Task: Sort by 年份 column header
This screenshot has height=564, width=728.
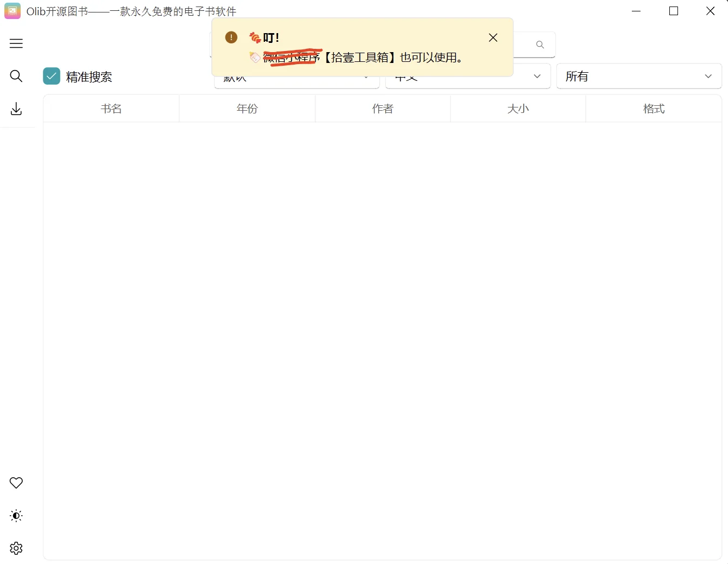Action: click(x=247, y=109)
